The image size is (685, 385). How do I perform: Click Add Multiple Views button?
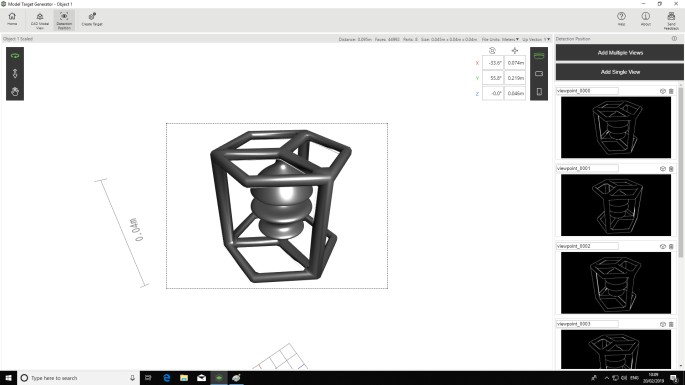619,53
